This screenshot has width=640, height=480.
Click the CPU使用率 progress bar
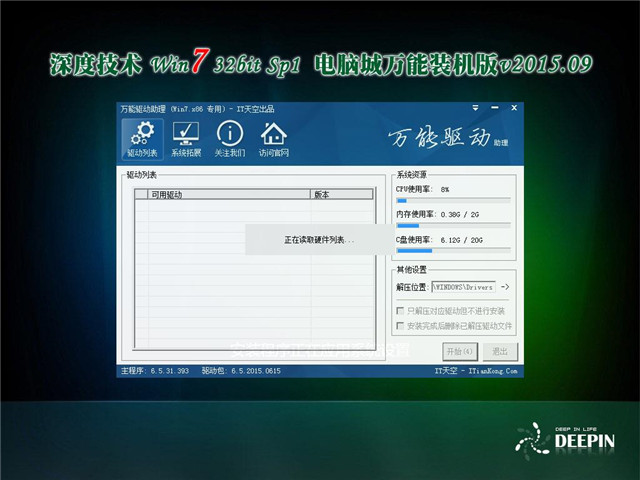point(453,200)
